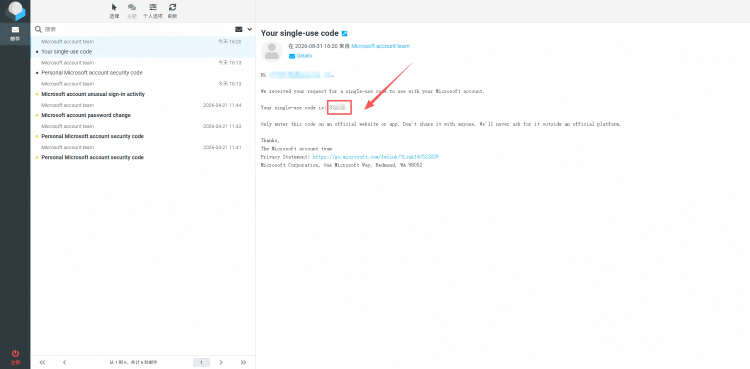
Task: Open message in new window via blue icon
Action: [344, 34]
